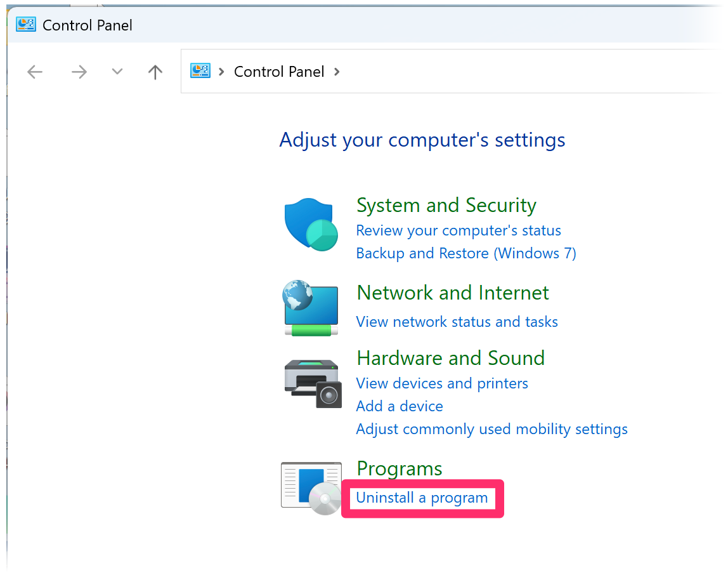Open the Programs category heading
The image size is (728, 575).
pos(400,468)
